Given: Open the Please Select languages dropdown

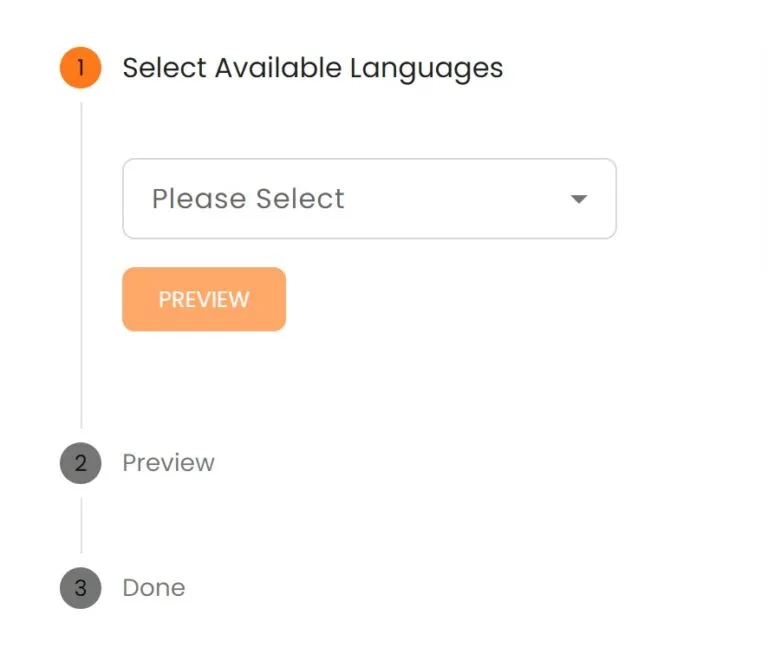Looking at the screenshot, I should point(369,198).
